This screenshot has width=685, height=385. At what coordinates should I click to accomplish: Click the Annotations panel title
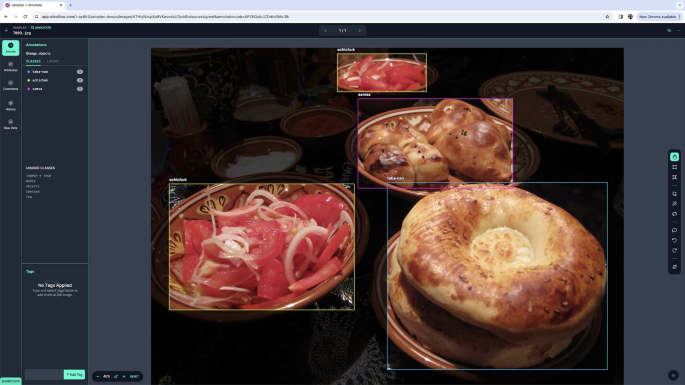[x=36, y=45]
